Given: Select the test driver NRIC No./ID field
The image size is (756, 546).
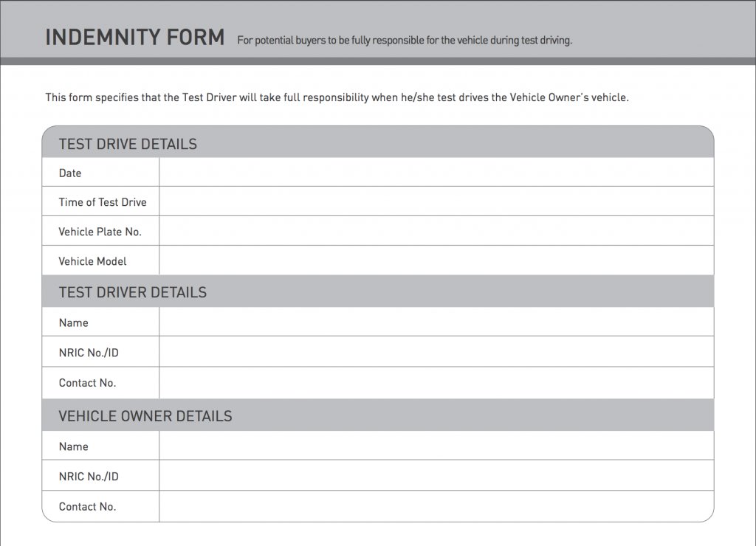Looking at the screenshot, I should click(436, 351).
